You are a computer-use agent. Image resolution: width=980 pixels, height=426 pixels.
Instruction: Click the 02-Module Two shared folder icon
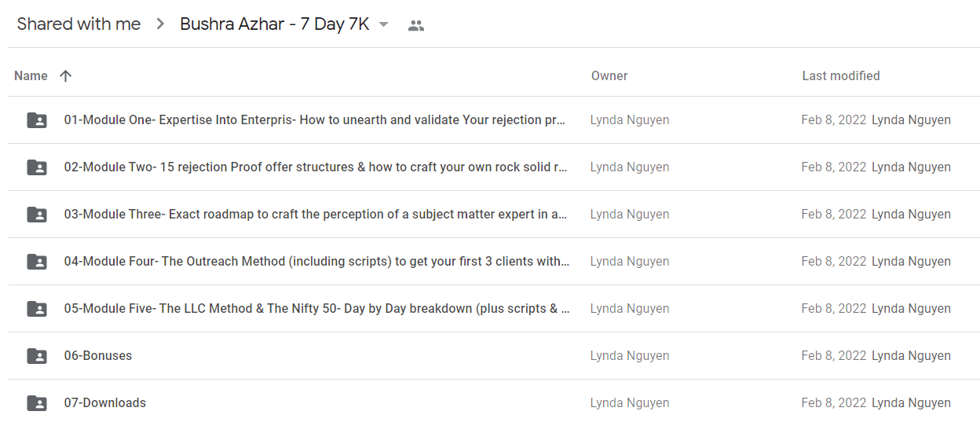pos(37,167)
